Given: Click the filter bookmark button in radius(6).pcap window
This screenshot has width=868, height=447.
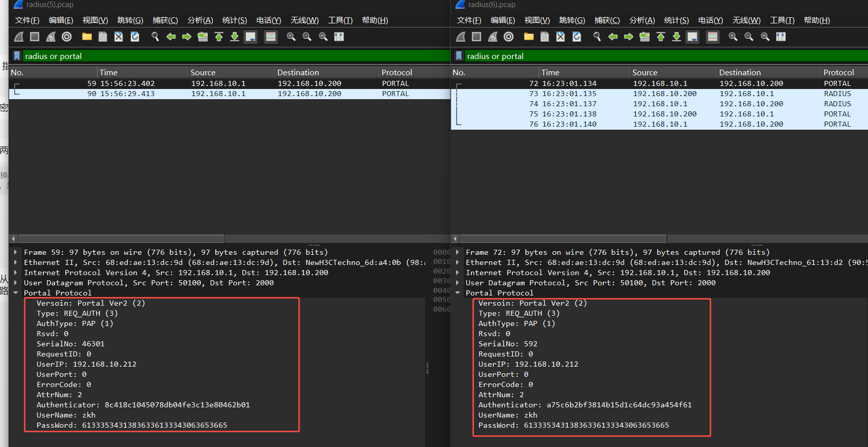Looking at the screenshot, I should pos(459,56).
